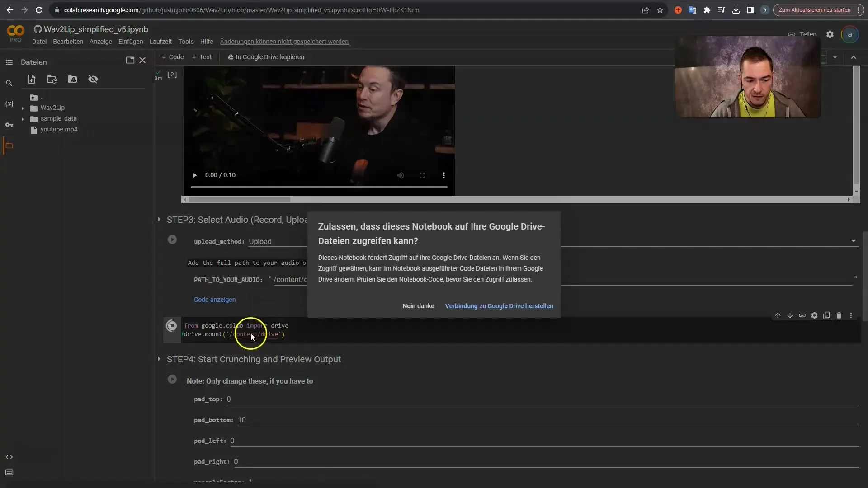
Task: Close the Dateien files panel
Action: [142, 60]
